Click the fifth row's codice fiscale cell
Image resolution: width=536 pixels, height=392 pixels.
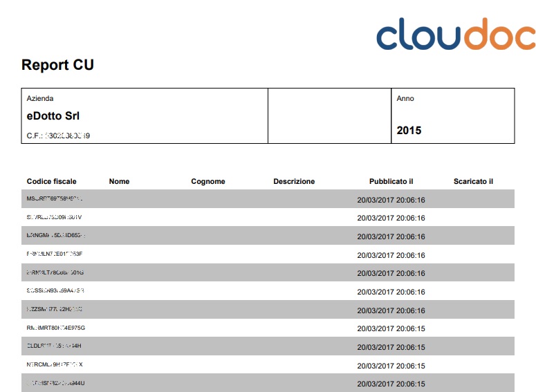click(x=55, y=273)
